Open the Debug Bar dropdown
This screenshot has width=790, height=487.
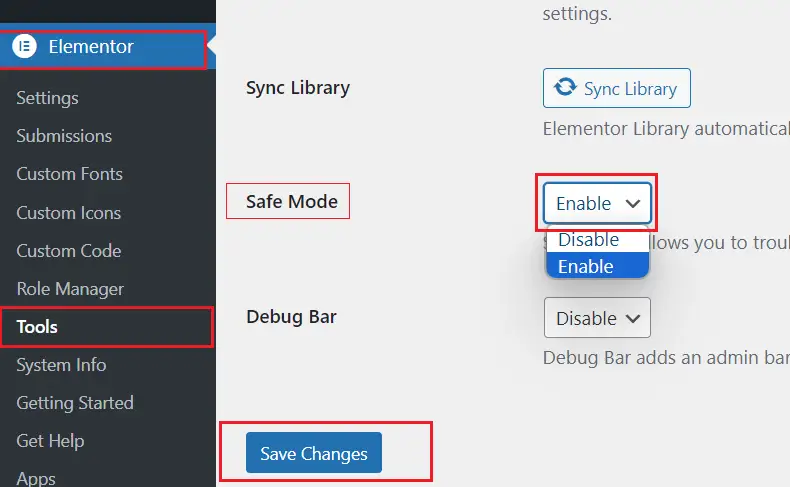click(597, 318)
